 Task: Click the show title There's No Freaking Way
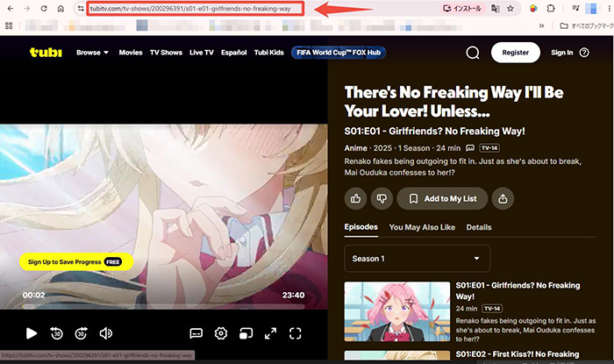[453, 102]
